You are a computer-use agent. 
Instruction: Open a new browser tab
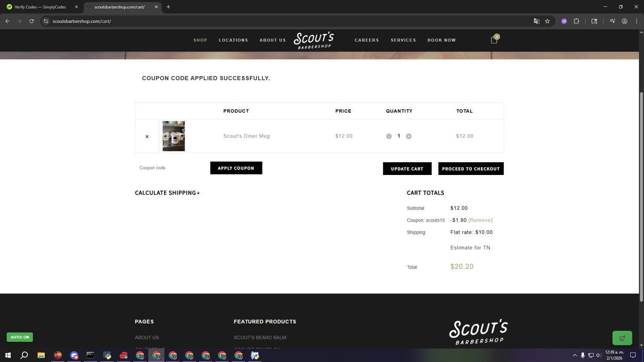click(168, 7)
